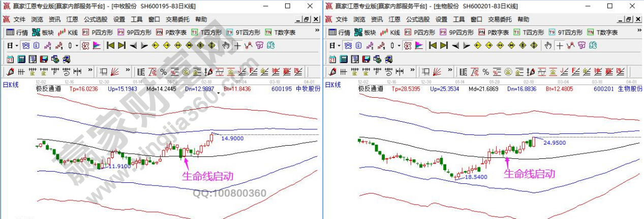Viewport: 644px width, 219px height.
Task: Toggle the crosshair cursor in the left window
Action: (x=237, y=45)
